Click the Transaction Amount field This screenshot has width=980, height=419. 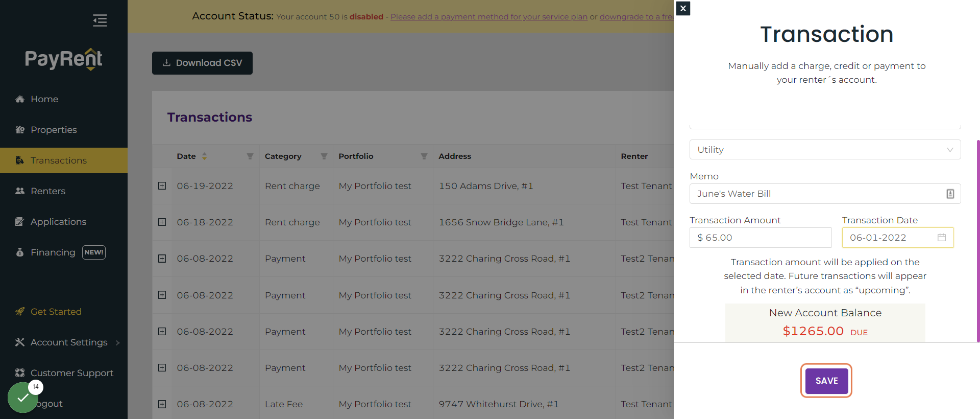tap(761, 238)
